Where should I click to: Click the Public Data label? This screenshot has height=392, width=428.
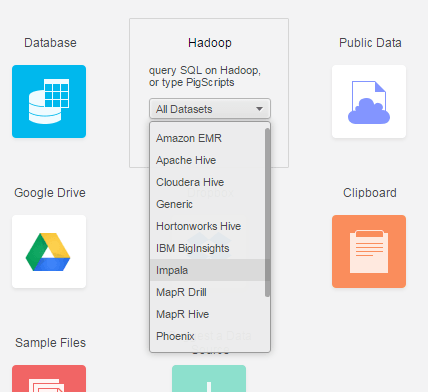(370, 43)
